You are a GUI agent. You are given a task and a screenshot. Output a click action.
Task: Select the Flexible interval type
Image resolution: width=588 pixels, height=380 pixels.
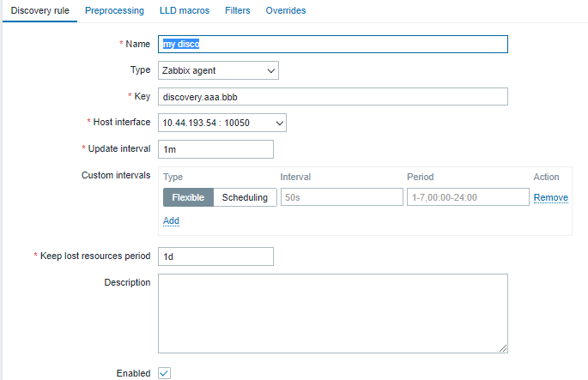coord(188,197)
